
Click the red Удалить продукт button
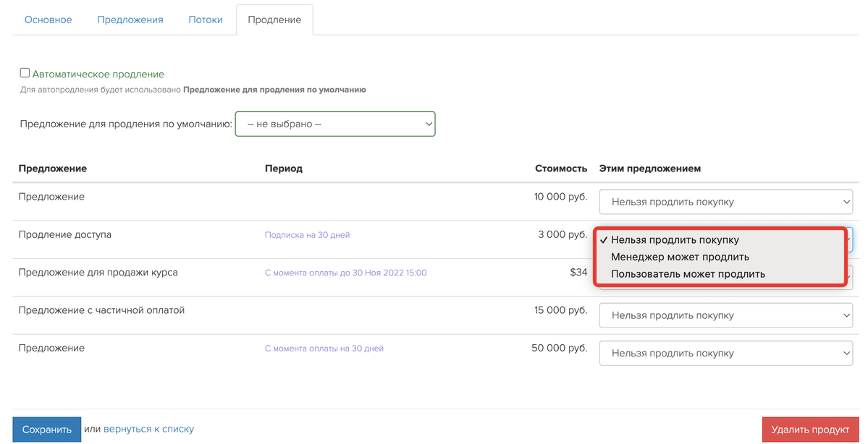pyautogui.click(x=810, y=430)
